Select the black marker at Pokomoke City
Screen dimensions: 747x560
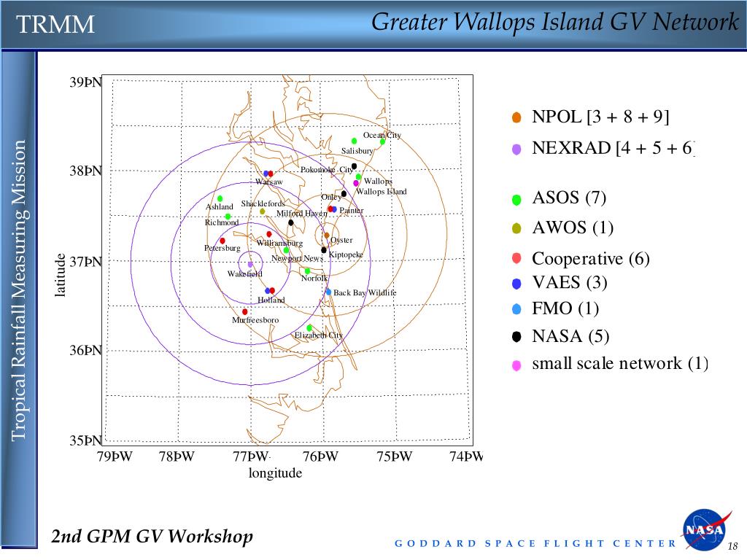[x=354, y=166]
